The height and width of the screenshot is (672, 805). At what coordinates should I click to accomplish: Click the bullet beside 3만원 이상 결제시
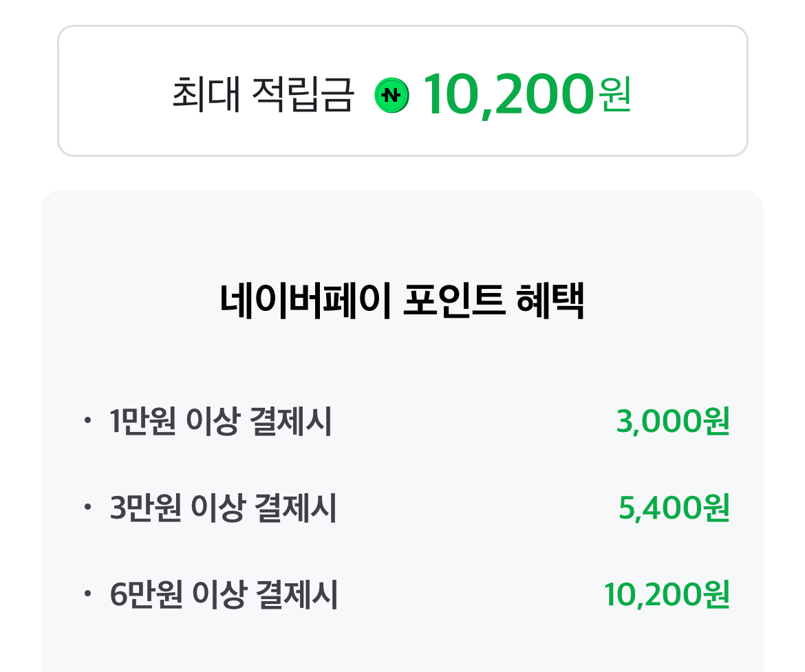[87, 508]
